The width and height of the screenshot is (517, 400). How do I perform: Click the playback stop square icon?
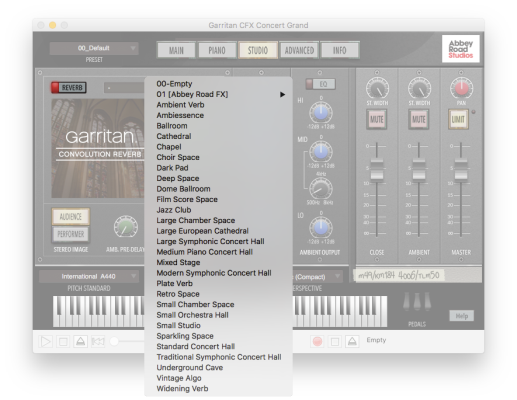click(63, 342)
